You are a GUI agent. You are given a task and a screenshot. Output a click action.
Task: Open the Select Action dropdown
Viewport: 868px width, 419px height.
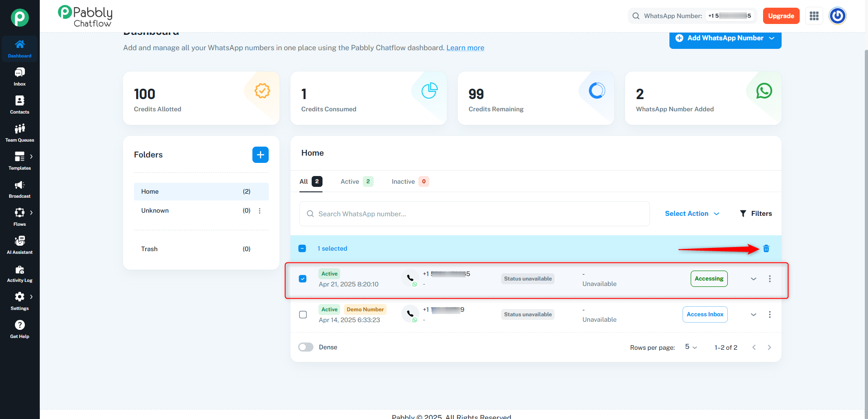point(692,214)
